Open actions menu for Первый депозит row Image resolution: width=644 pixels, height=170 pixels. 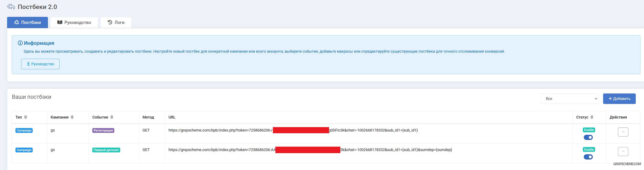623,151
